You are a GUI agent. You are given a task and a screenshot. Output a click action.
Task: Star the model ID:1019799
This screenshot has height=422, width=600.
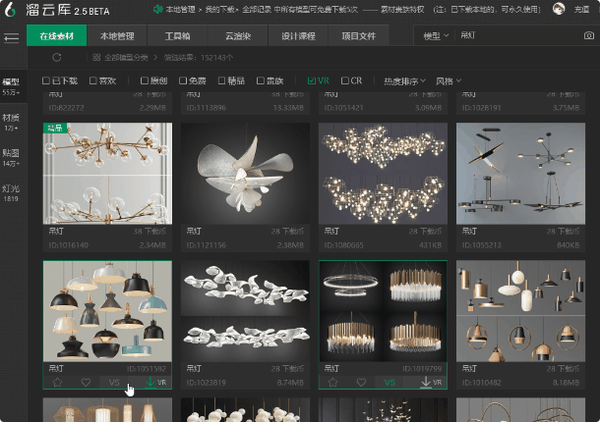click(333, 382)
